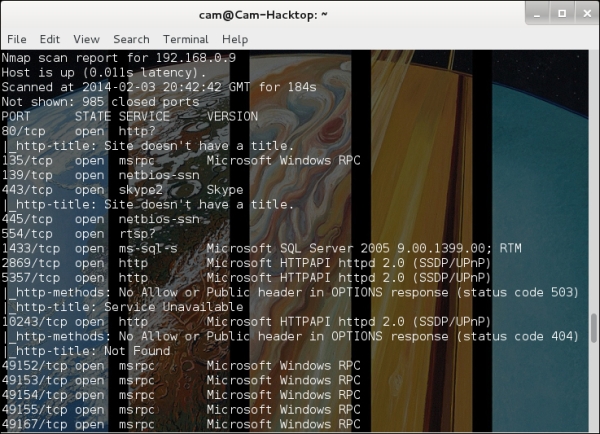Click the 443/tcp skype2 line

pos(122,190)
